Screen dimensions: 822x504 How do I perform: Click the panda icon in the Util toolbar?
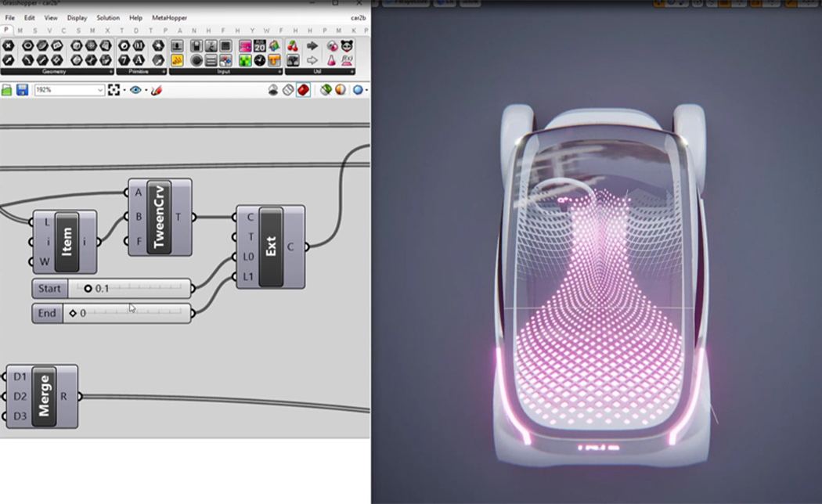tap(347, 45)
